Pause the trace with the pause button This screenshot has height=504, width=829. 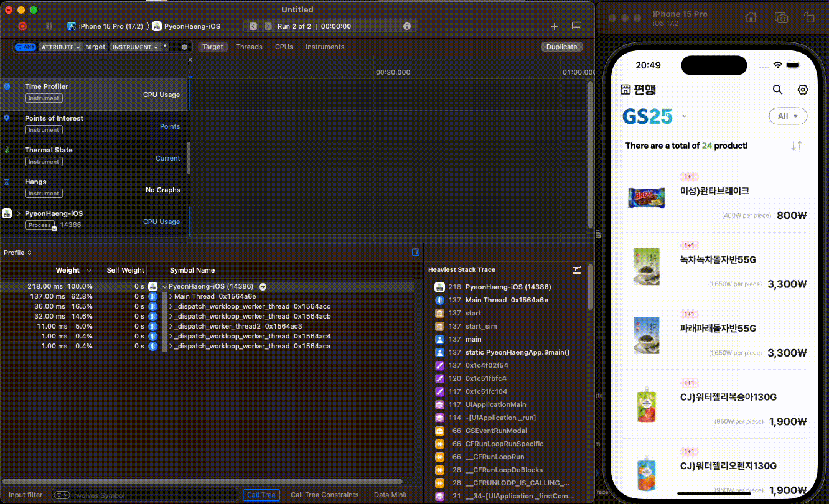(49, 26)
